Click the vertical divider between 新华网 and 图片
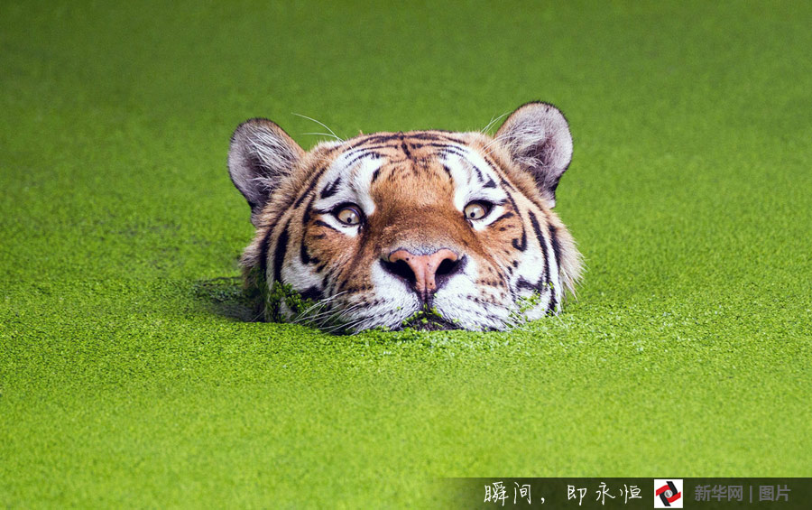The image size is (812, 510). [x=751, y=493]
